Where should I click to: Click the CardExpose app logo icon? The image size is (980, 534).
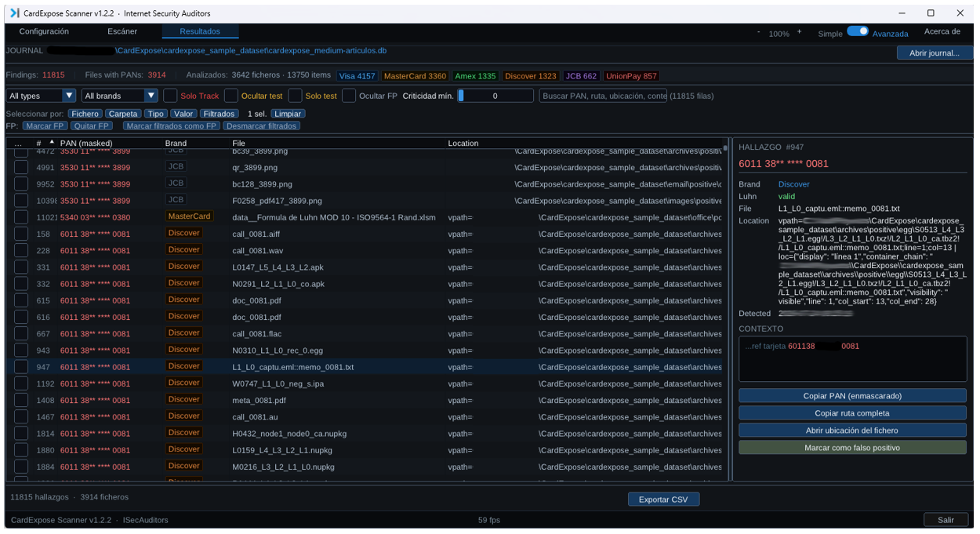click(x=14, y=13)
